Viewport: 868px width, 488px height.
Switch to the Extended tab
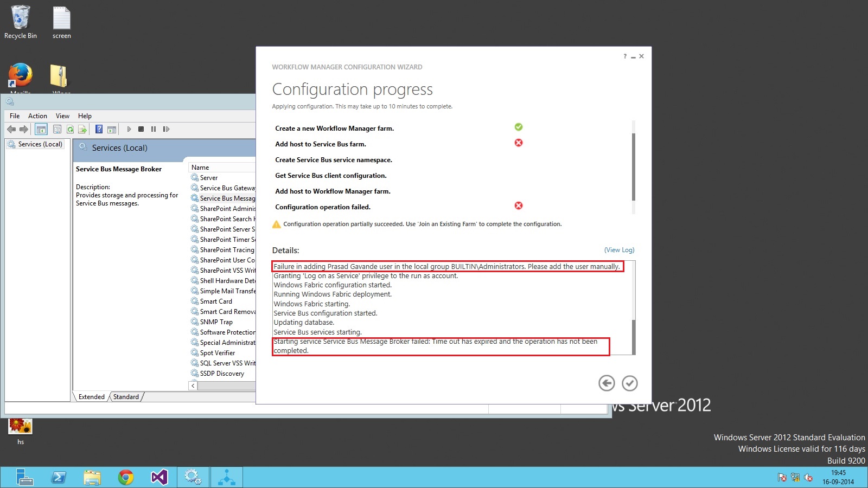pos(91,397)
